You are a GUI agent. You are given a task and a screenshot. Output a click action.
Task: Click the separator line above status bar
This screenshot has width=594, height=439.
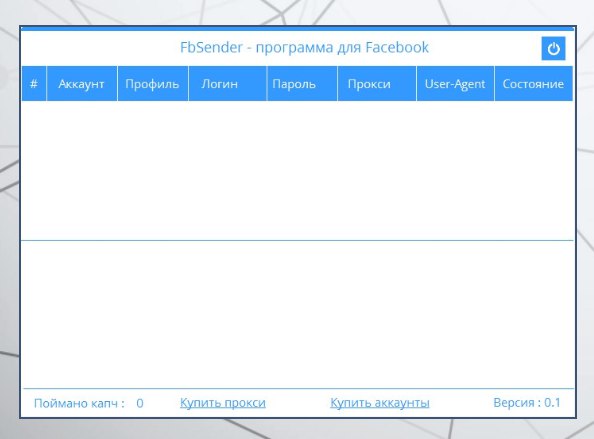(x=299, y=389)
